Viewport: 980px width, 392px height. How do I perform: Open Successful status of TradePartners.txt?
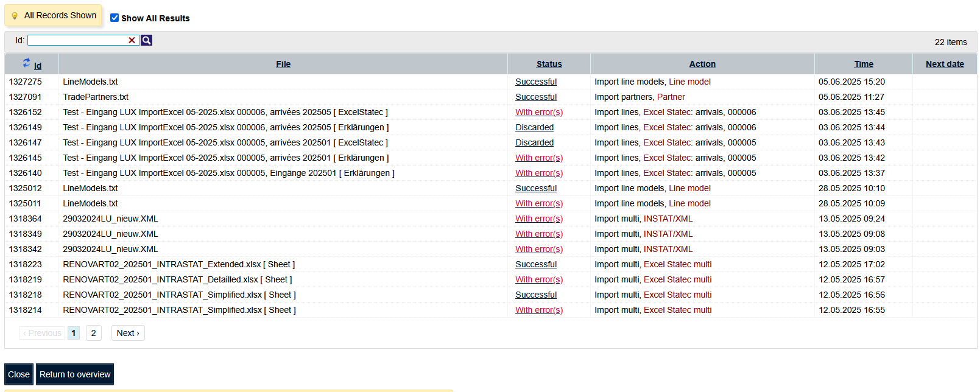tap(535, 97)
